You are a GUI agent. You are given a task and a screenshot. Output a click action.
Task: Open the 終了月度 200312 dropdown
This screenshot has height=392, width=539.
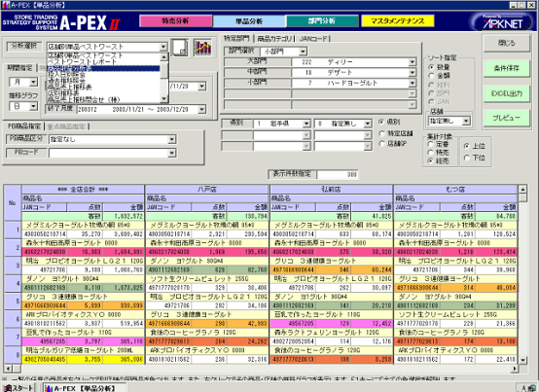pos(202,109)
